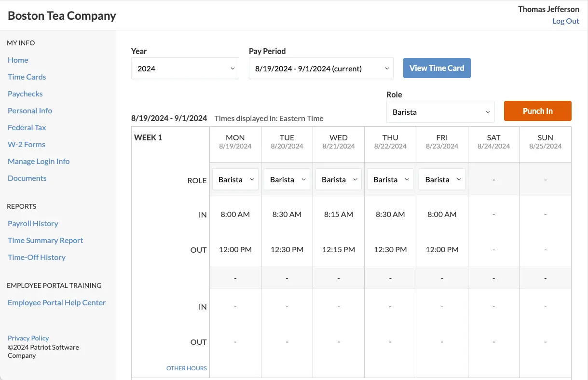Screen dimensions: 588x380
Task: Change Tuesday 8/20 role dropdown
Action: (287, 179)
